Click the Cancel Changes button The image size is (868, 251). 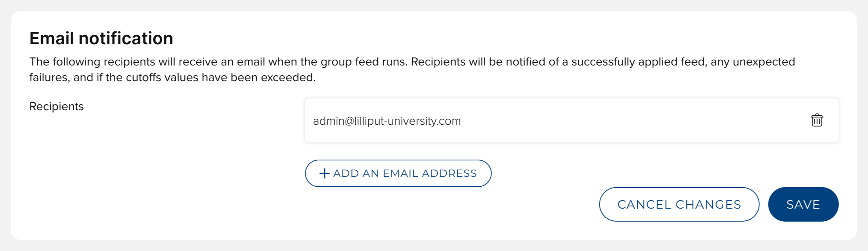pos(679,204)
